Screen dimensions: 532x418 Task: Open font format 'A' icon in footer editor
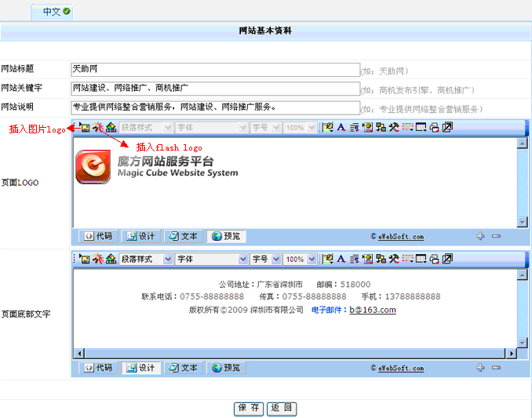tap(341, 259)
